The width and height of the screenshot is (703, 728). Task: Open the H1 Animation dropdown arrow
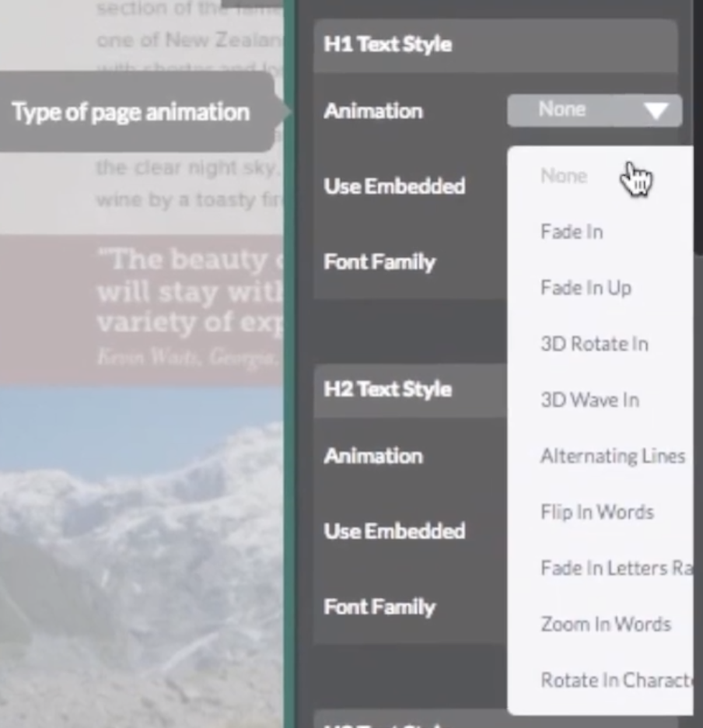(656, 110)
